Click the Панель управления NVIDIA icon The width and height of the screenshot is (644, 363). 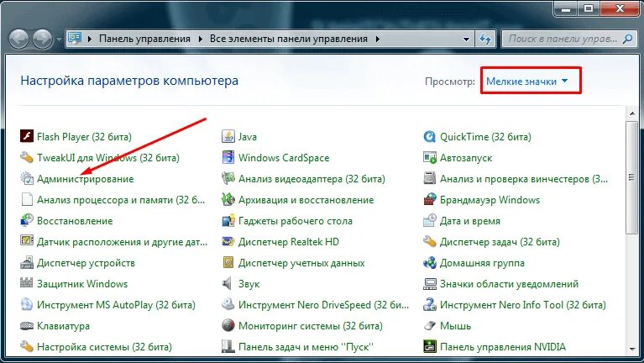(x=430, y=347)
